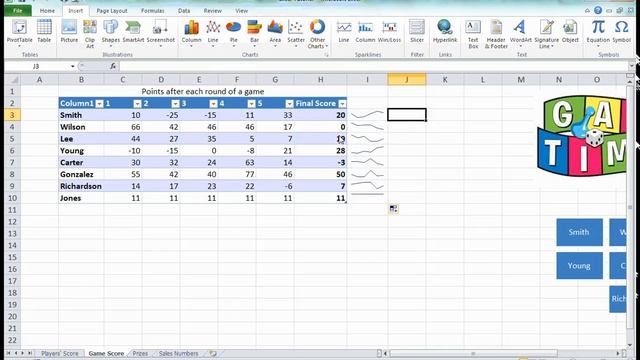This screenshot has width=640, height=360.
Task: Expand the Name Box dropdown
Action: [x=72, y=66]
